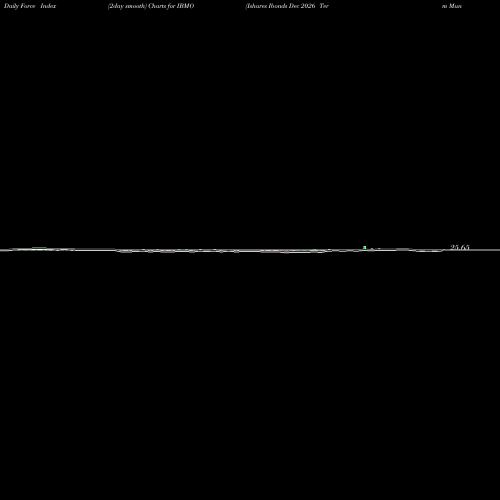Click the 'Ishares Ibonds Dec 2026' title text
Viewport: 500px width, 500px height.
pos(281,6)
